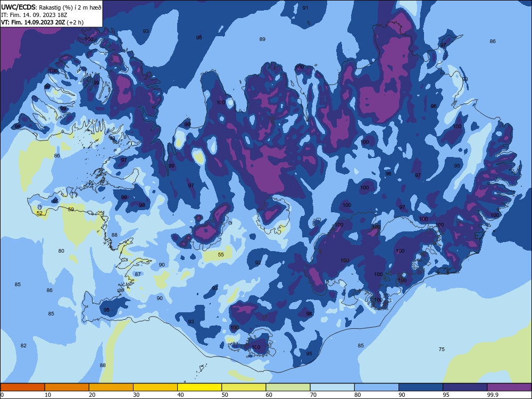The width and height of the screenshot is (532, 399).
Task: Click the title line 'UWC/ECDS: Rakastig (%) í 2 m hæð'
Action: 51,7
